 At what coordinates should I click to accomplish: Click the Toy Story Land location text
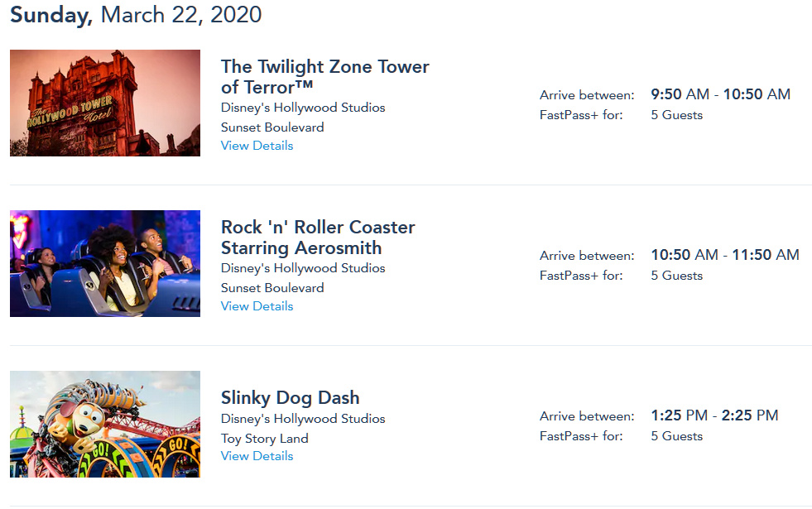point(264,439)
